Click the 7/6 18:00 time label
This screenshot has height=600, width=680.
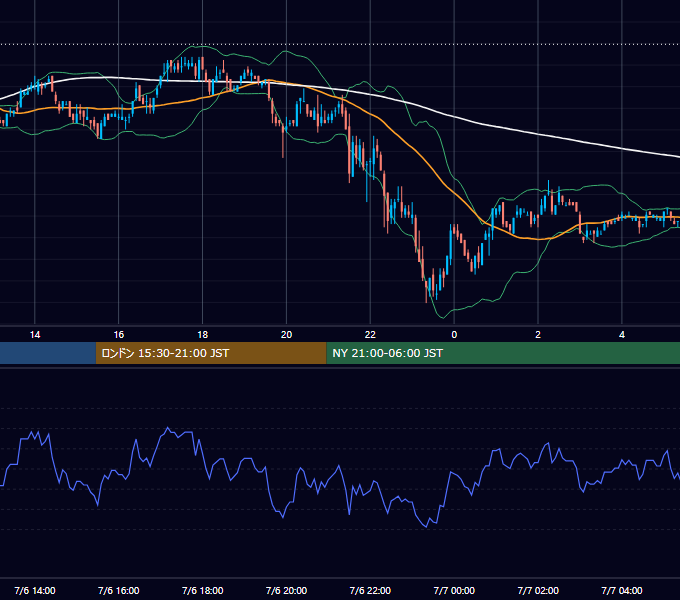203,590
